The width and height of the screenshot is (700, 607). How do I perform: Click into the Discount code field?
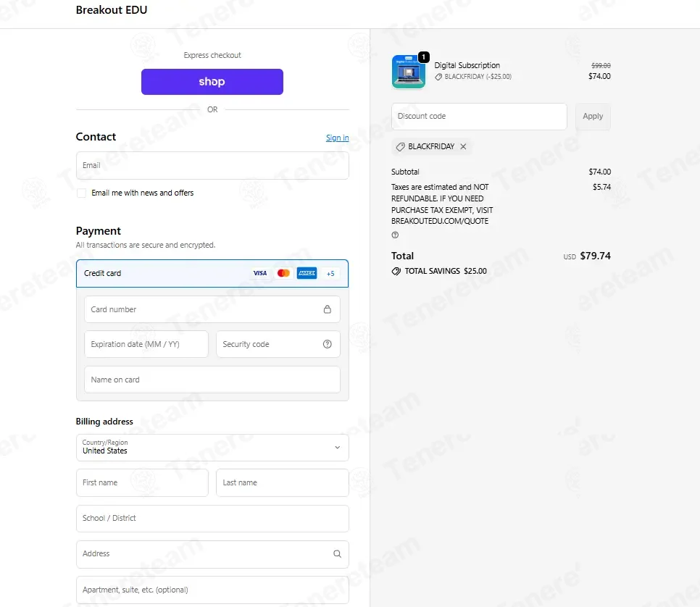pyautogui.click(x=479, y=116)
